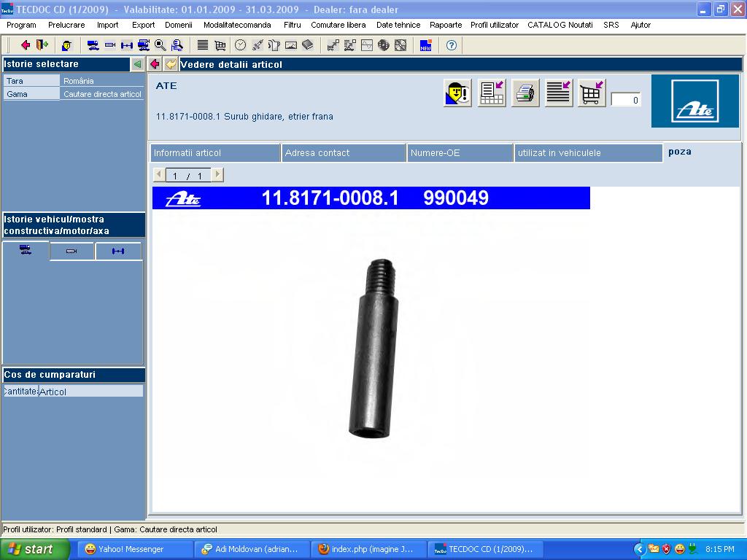Click the blue NEW icon in toolbar
Image resolution: width=747 pixels, height=560 pixels.
click(x=425, y=45)
